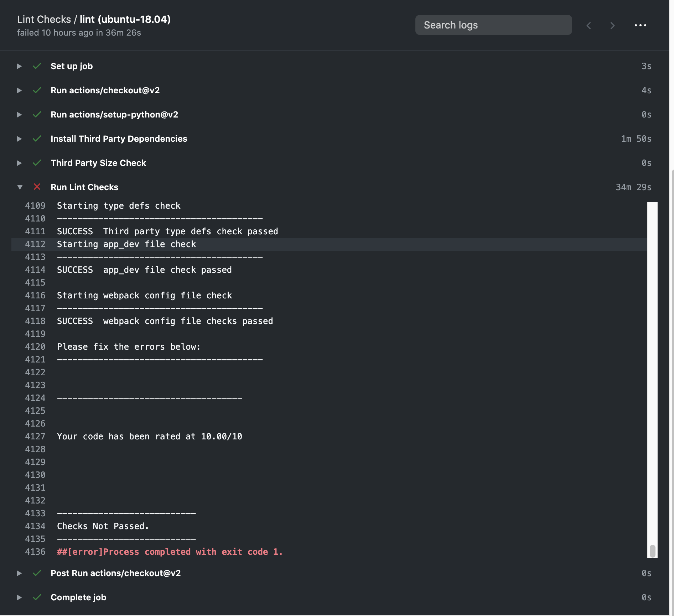Click the red X failed status icon
The image size is (674, 616).
pos(37,187)
